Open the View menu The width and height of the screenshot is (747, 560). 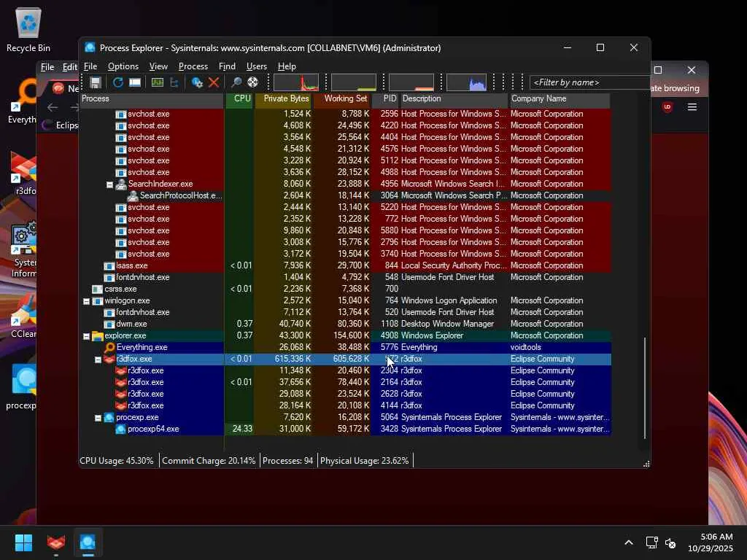click(x=158, y=66)
